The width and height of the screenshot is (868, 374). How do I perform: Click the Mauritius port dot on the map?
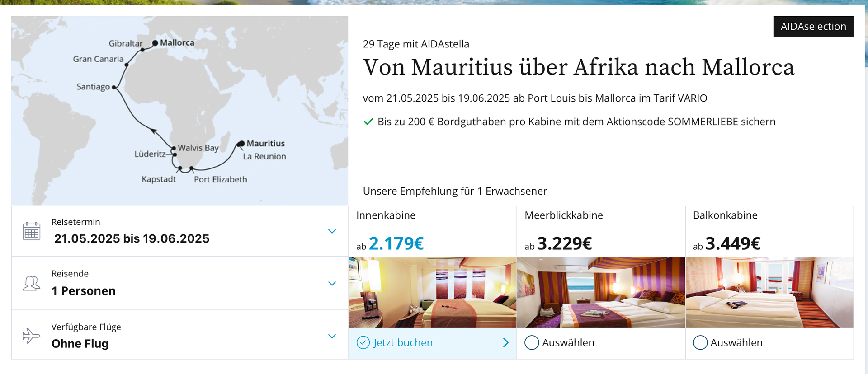[241, 144]
